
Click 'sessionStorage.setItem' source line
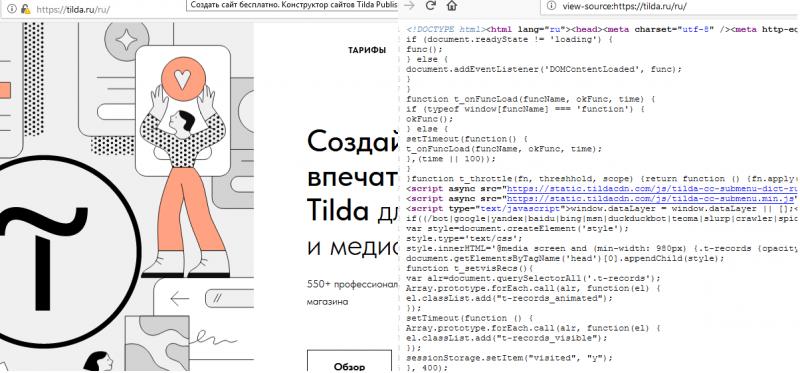coord(510,358)
